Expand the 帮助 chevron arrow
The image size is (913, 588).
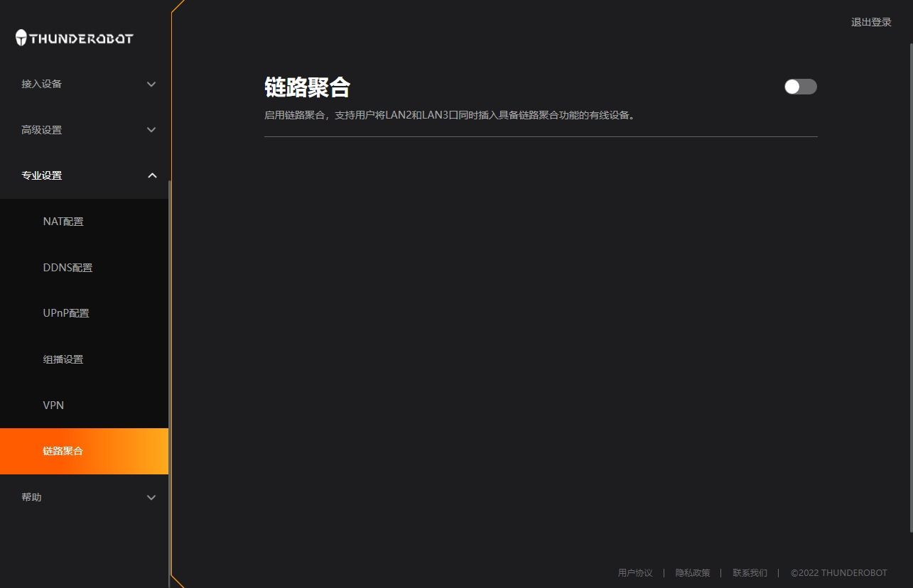coord(151,497)
